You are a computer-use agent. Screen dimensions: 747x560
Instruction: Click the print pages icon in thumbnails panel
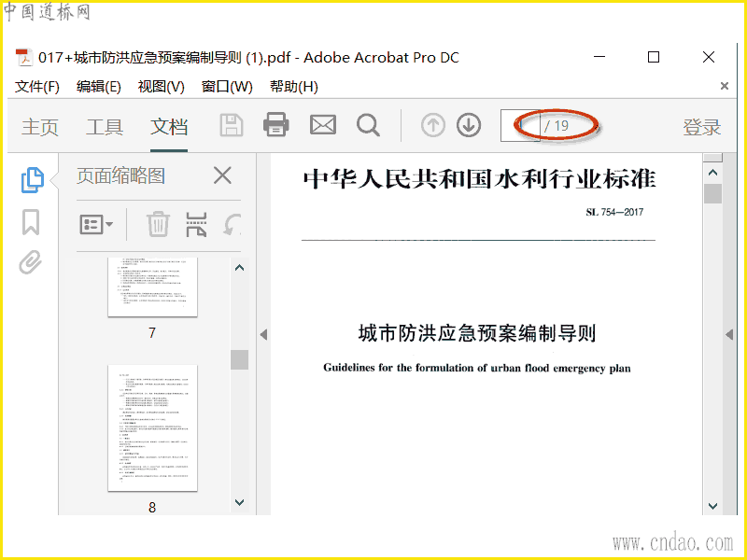click(x=196, y=224)
